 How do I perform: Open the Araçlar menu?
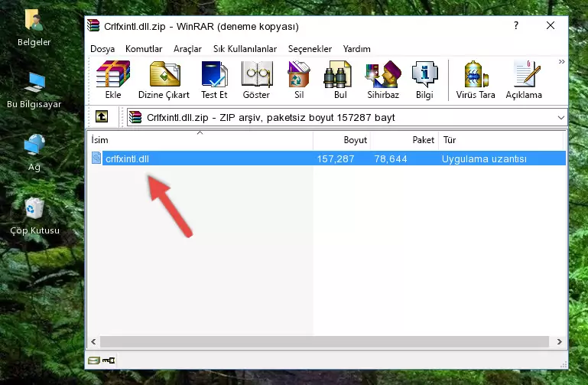tap(187, 49)
